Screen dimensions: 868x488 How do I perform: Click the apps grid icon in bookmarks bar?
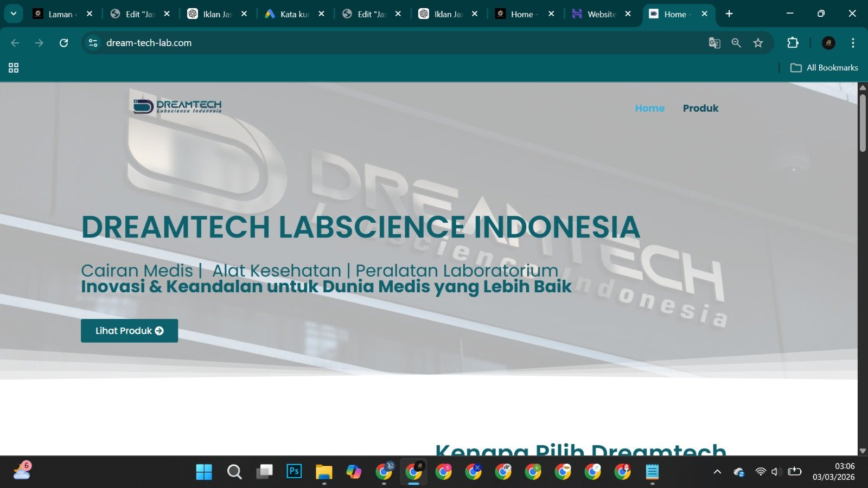[14, 68]
